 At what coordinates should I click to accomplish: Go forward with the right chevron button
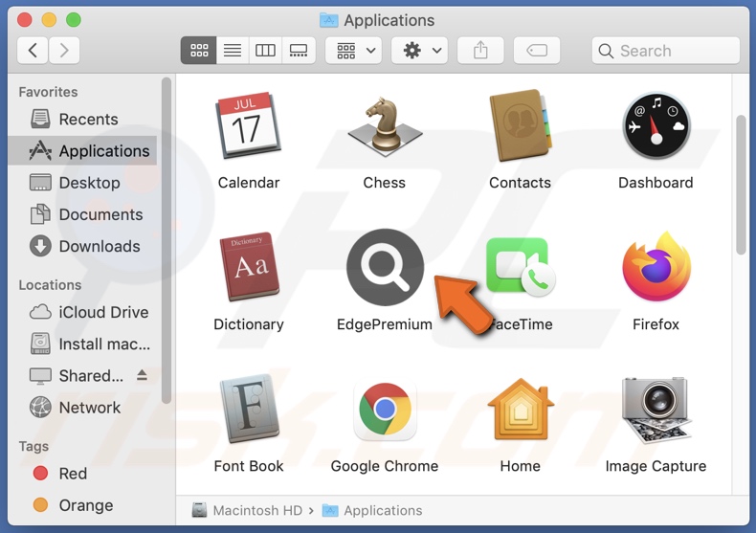[x=64, y=50]
